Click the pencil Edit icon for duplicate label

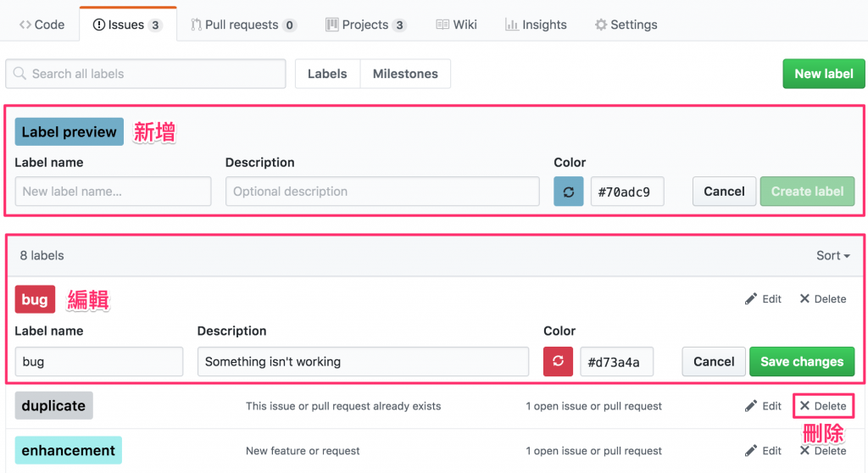[x=751, y=406]
